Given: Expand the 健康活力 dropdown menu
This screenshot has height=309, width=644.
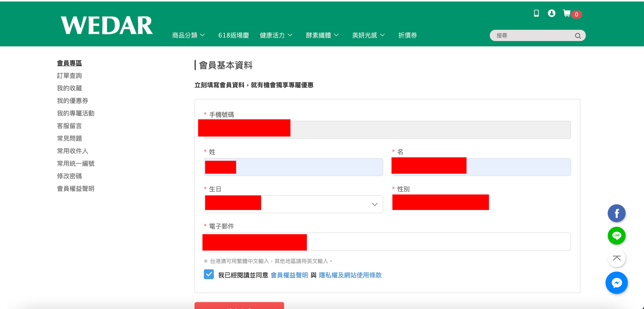Looking at the screenshot, I should pos(276,35).
